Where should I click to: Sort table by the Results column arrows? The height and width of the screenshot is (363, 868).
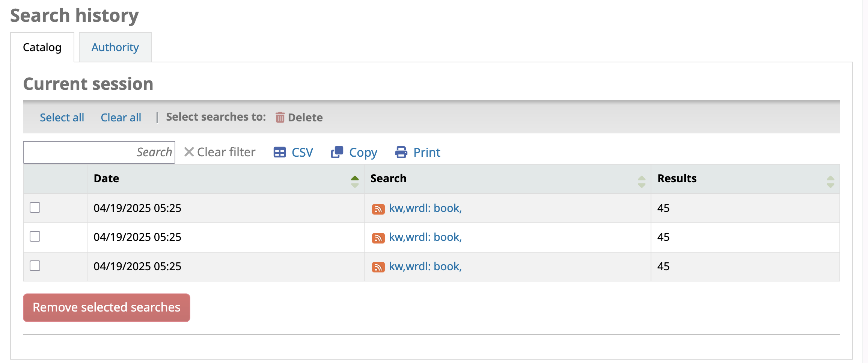click(x=830, y=181)
